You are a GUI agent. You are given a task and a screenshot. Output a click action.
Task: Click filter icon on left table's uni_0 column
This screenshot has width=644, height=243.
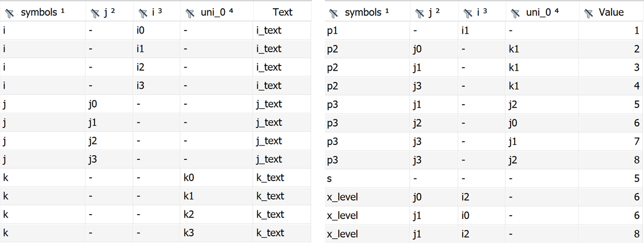pos(189,13)
